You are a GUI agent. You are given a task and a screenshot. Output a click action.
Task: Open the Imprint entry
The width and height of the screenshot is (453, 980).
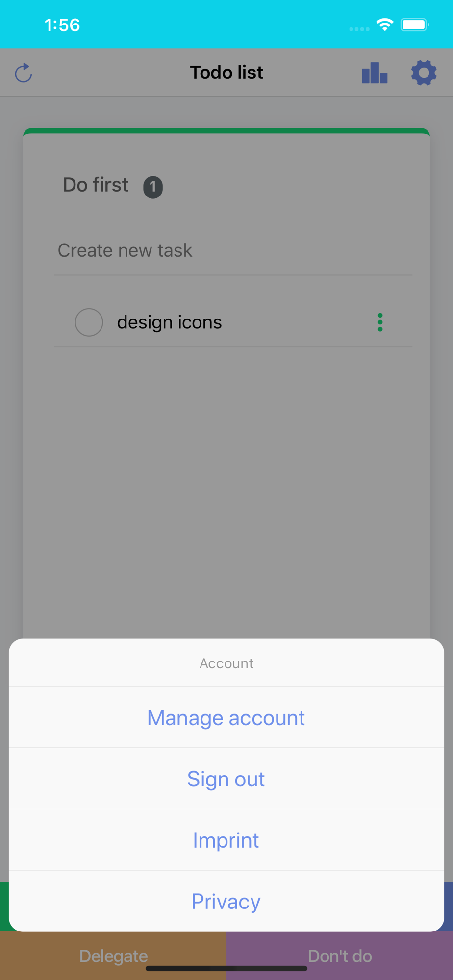(226, 840)
